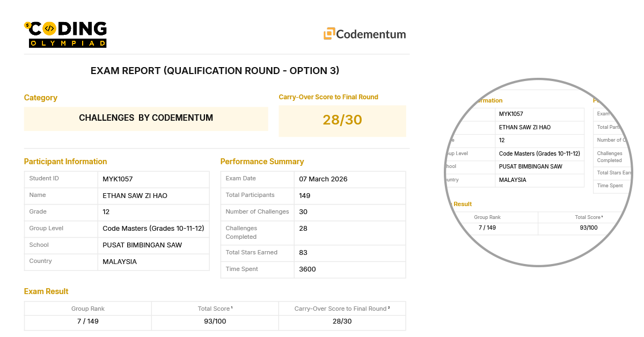644x337 pixels.
Task: Click the Participant Information section heading
Action: (65, 162)
